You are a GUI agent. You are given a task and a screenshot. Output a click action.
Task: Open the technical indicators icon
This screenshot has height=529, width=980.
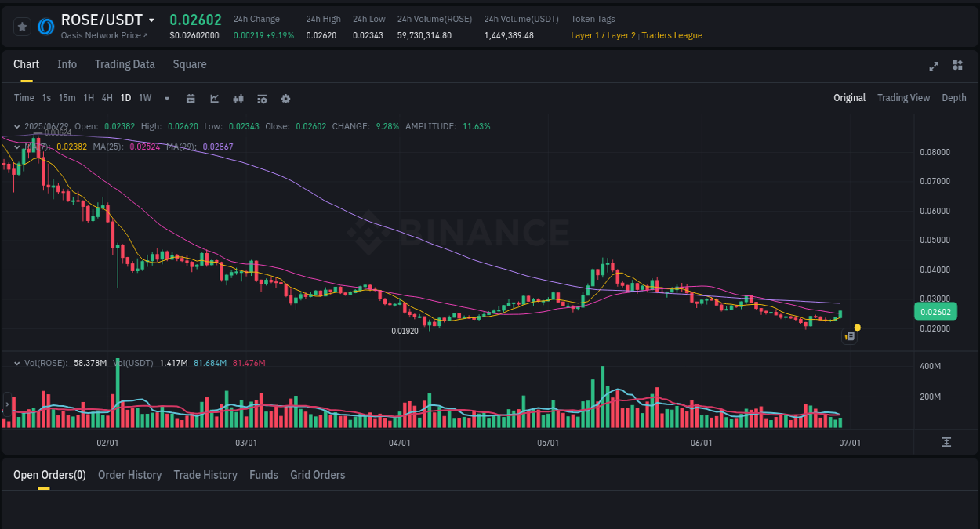(214, 99)
